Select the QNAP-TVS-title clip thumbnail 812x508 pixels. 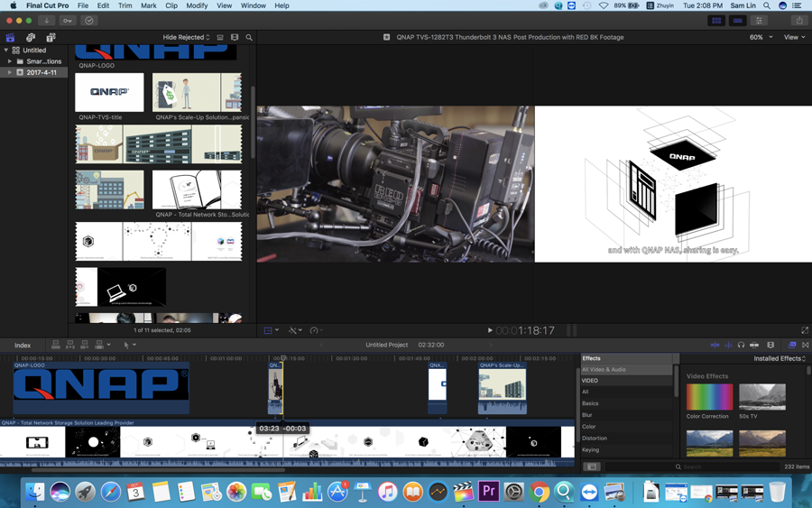[x=109, y=92]
